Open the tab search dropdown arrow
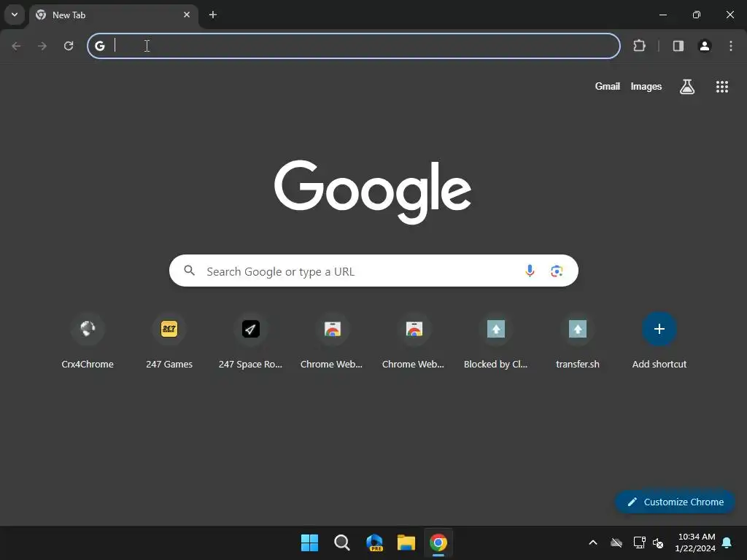747x560 pixels. 15,15
